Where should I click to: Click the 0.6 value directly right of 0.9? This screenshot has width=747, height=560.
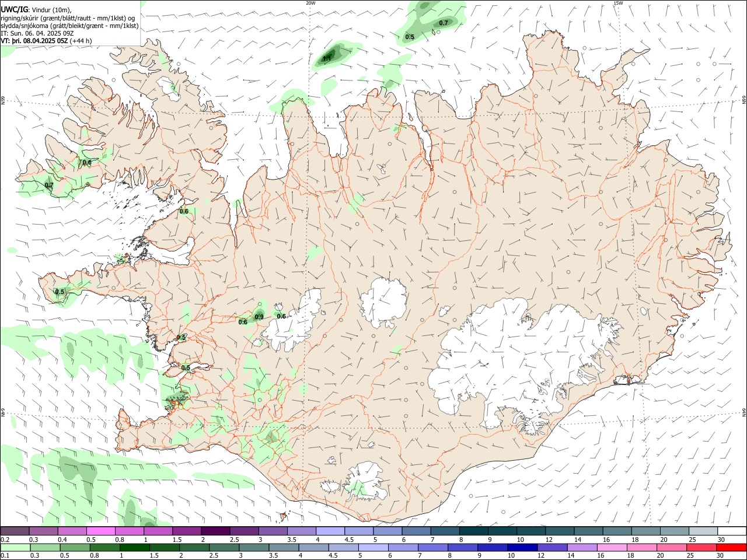point(281,316)
